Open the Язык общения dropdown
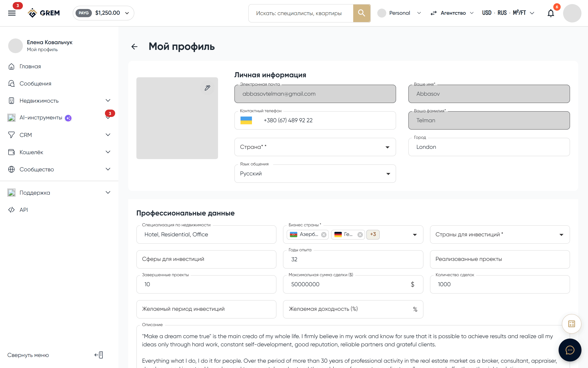The width and height of the screenshot is (588, 368). [x=315, y=174]
